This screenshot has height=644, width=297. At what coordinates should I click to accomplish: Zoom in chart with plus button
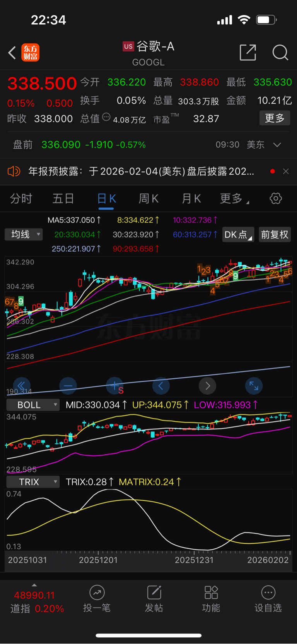[114, 386]
